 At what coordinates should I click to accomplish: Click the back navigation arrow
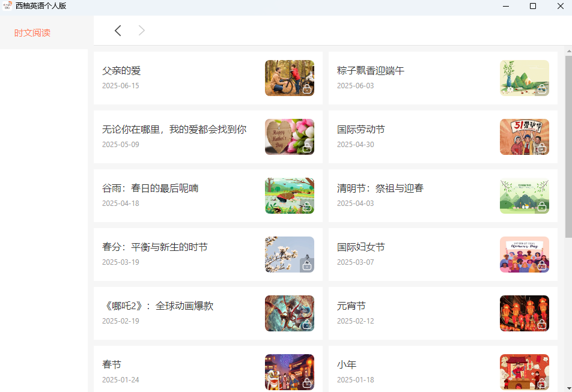pyautogui.click(x=118, y=30)
